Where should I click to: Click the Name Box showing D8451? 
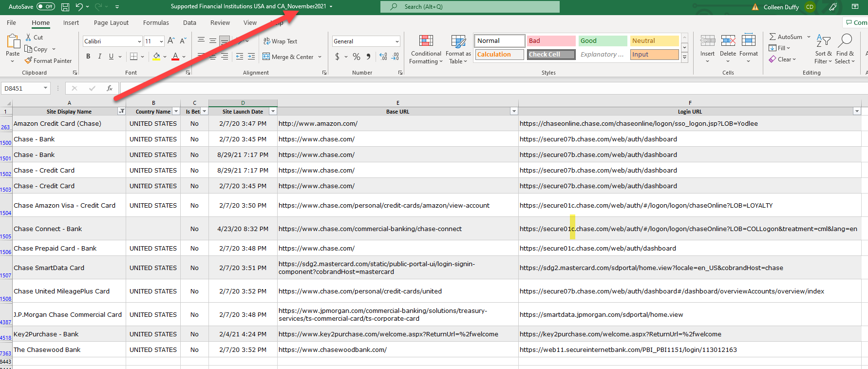pos(25,88)
